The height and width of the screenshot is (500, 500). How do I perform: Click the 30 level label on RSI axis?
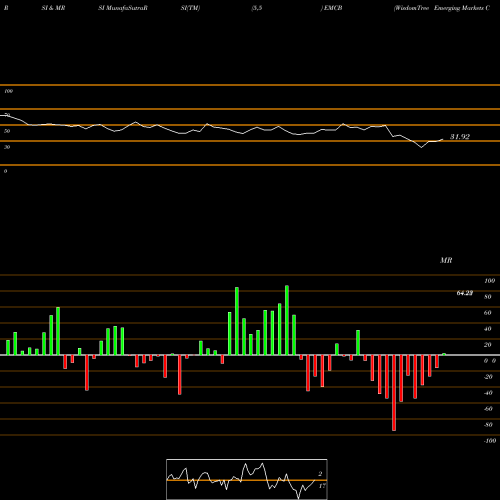tap(7, 147)
